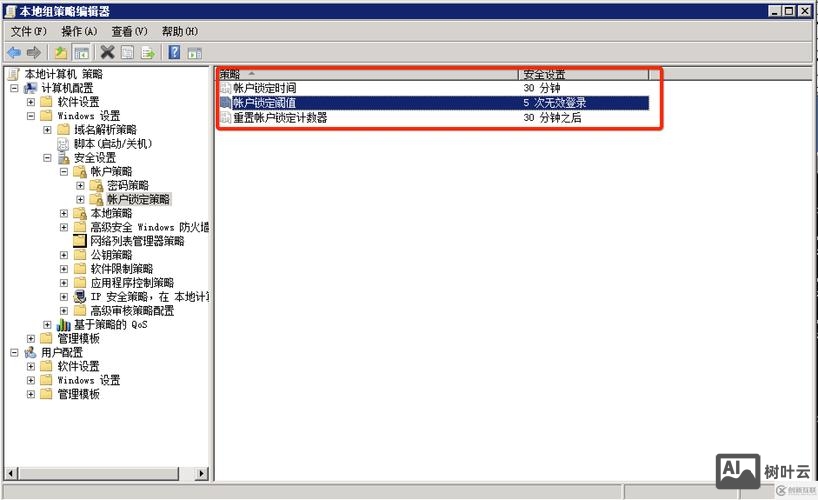Select Windows 设置 under 用户配置
The width and height of the screenshot is (818, 500).
pyautogui.click(x=89, y=380)
